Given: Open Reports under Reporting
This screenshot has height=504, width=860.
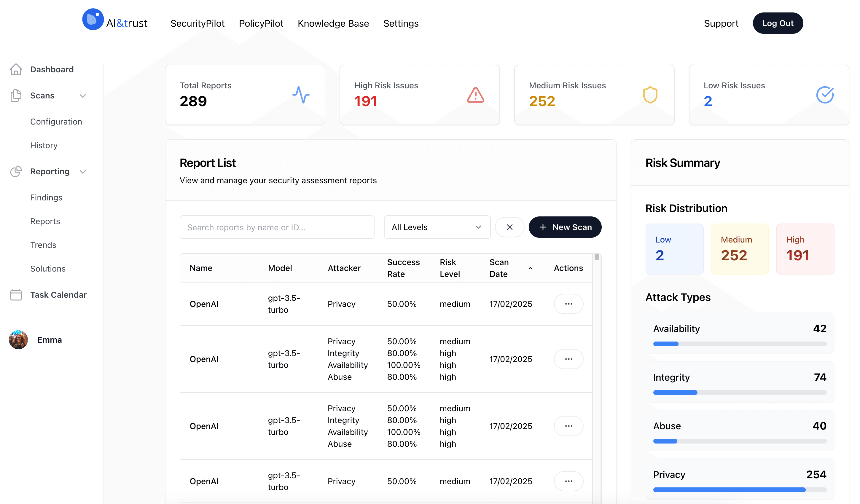Looking at the screenshot, I should [45, 221].
